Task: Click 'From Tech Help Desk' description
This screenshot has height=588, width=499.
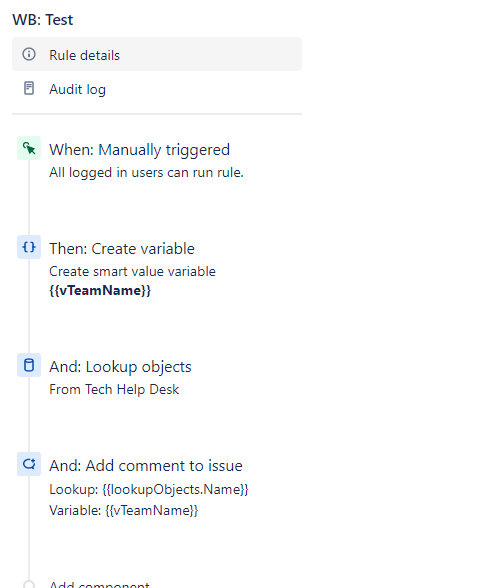Action: [114, 389]
